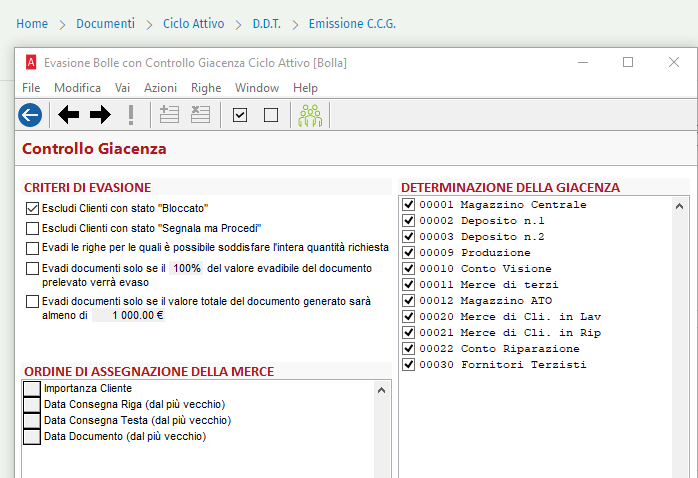Open the D.D.T. breadcrumb link
The image size is (698, 478).
pos(267,24)
